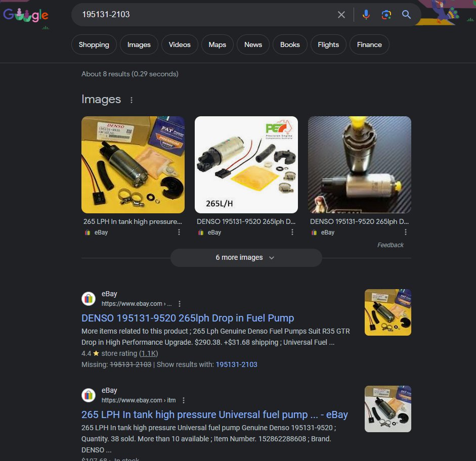Click eBay favicon of second search result

pyautogui.click(x=89, y=395)
